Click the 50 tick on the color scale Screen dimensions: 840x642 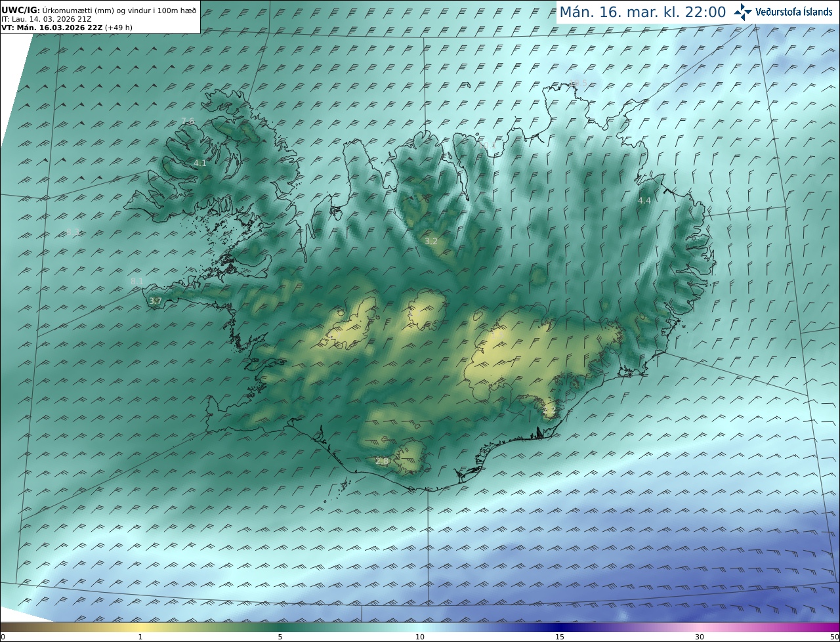click(x=834, y=637)
